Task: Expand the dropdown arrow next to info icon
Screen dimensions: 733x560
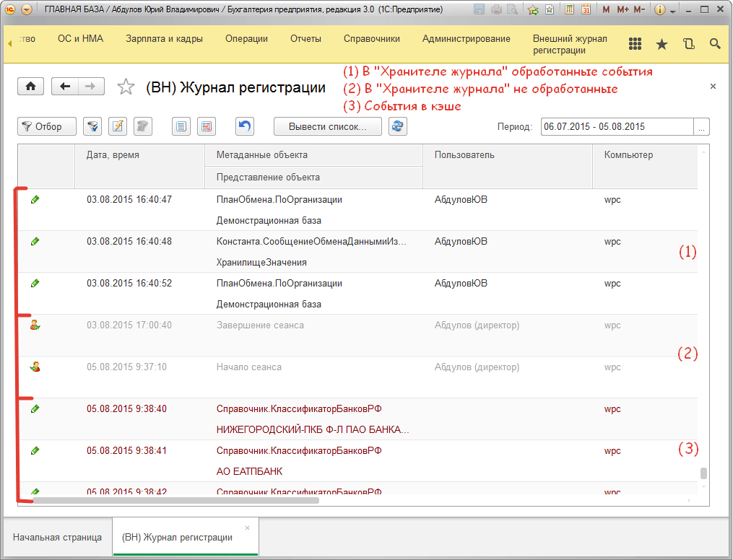Action: [673, 11]
